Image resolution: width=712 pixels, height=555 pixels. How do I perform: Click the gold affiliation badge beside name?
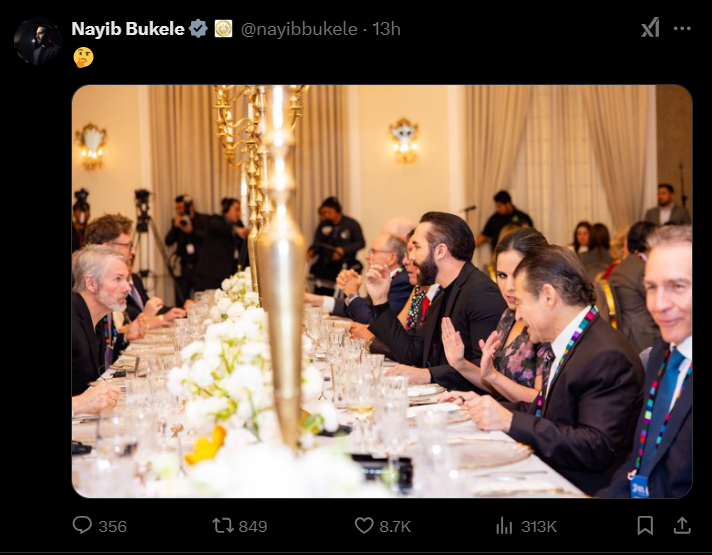pos(223,29)
